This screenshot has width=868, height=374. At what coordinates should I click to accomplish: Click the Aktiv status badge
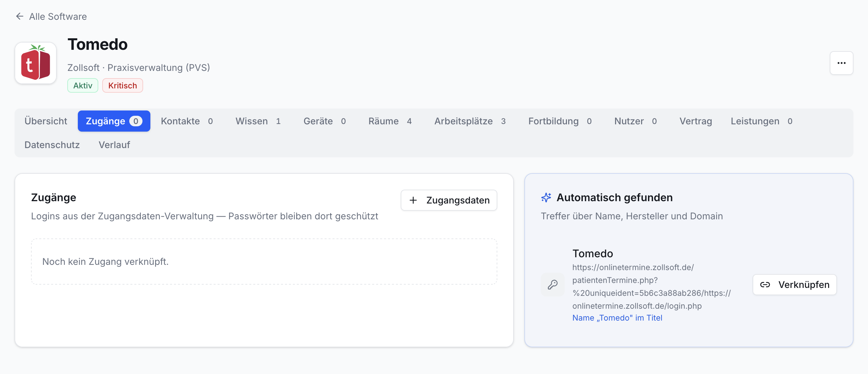pos(82,85)
